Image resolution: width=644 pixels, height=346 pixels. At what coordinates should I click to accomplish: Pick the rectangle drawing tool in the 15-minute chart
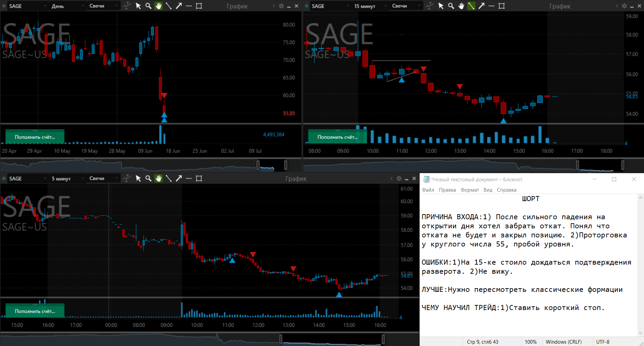click(x=501, y=6)
